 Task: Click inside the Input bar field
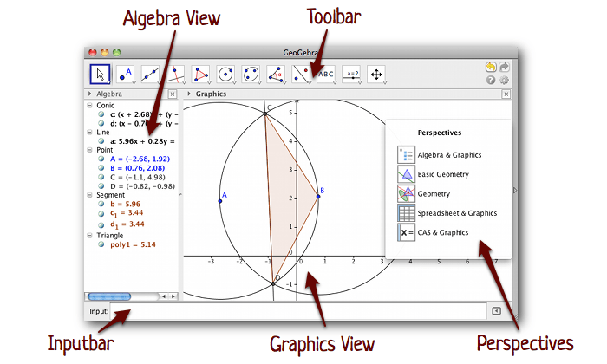[x=298, y=311]
